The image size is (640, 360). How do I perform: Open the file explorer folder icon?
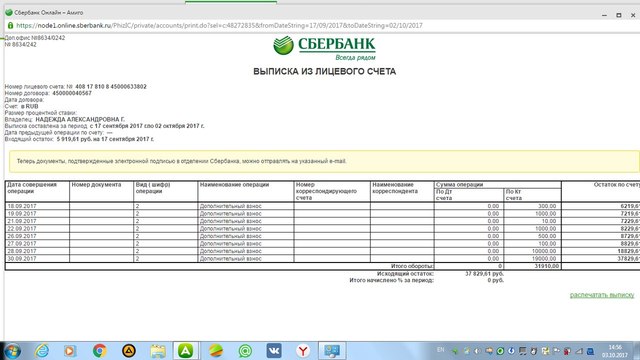[158, 351]
